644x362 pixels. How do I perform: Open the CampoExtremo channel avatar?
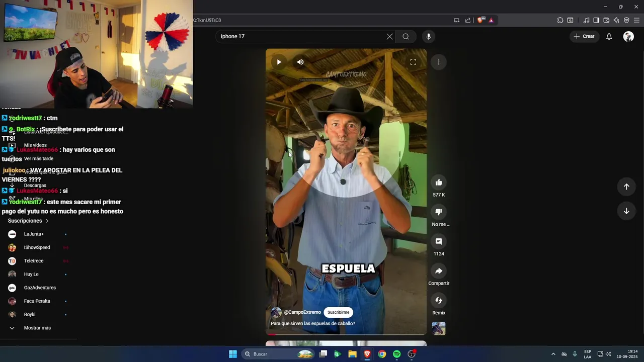(x=276, y=312)
